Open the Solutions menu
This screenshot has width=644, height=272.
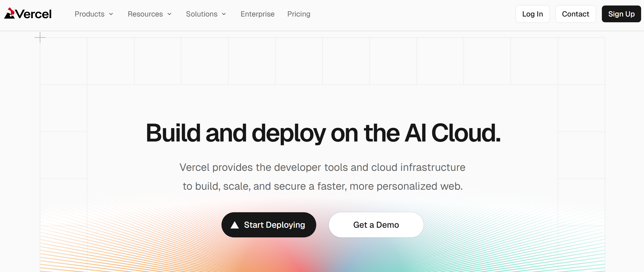[202, 14]
